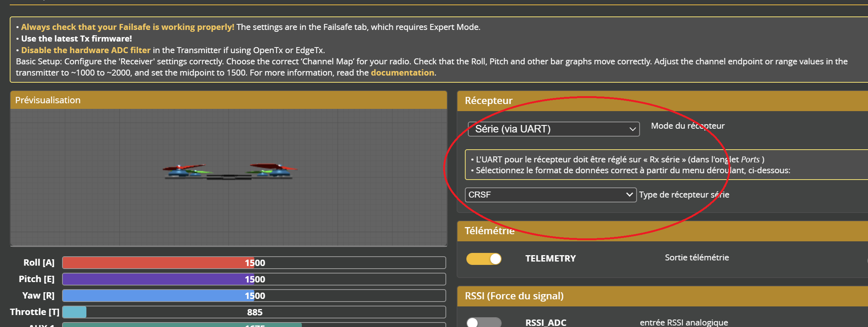Click the Pitch [E] channel bar
Image resolution: width=868 pixels, height=327 pixels.
(x=254, y=279)
